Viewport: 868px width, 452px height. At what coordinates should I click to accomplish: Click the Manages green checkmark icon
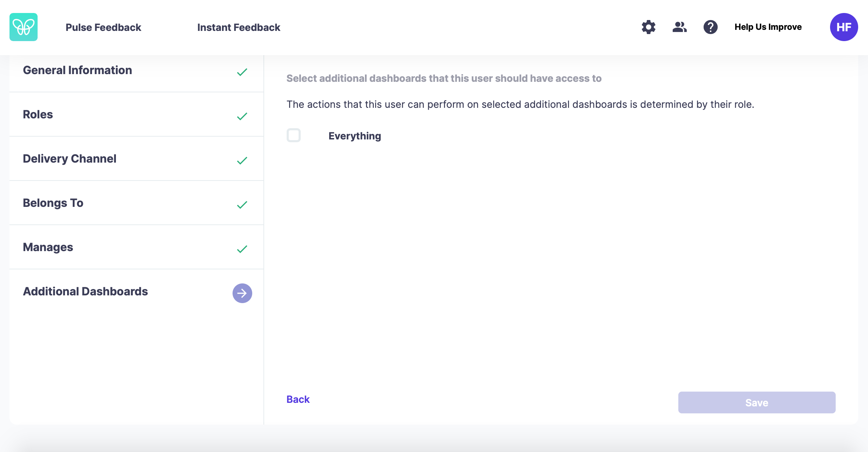point(242,249)
